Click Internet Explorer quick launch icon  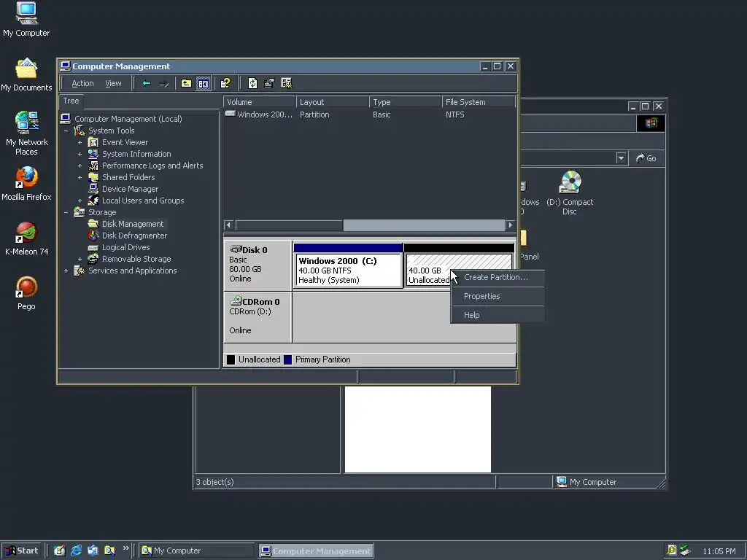(76, 551)
